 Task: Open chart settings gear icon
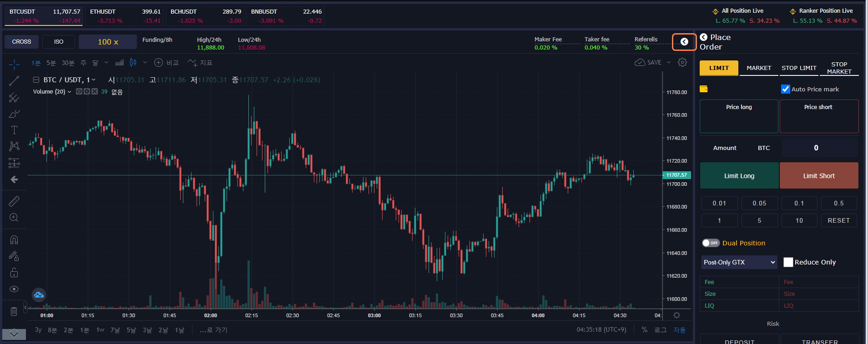tap(682, 63)
